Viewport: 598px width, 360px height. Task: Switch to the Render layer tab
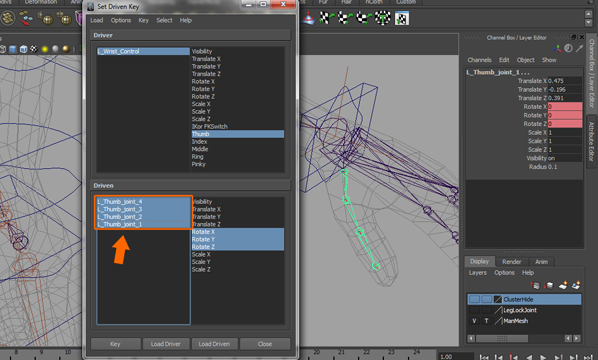click(x=511, y=262)
